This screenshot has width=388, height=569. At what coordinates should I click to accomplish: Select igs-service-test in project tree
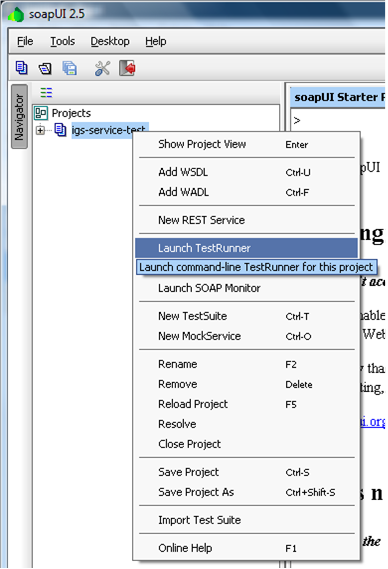(109, 130)
